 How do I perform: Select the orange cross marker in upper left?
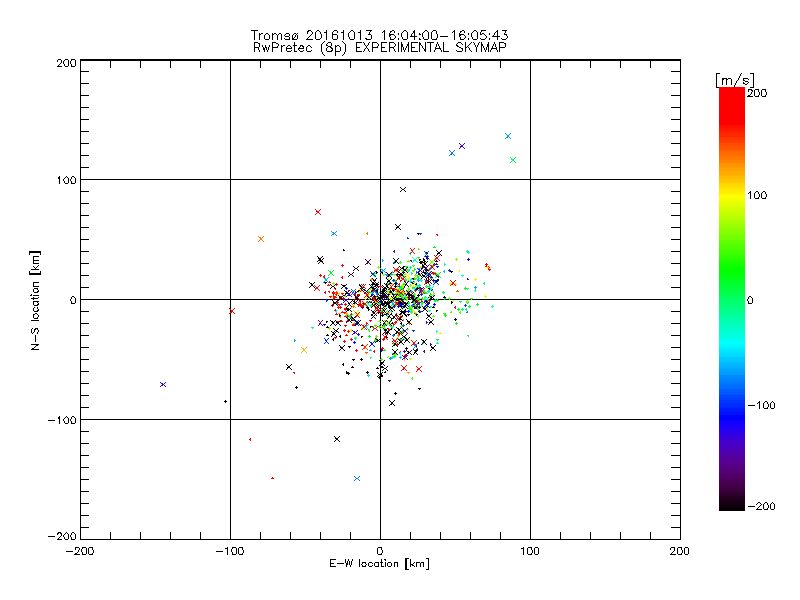tap(261, 239)
